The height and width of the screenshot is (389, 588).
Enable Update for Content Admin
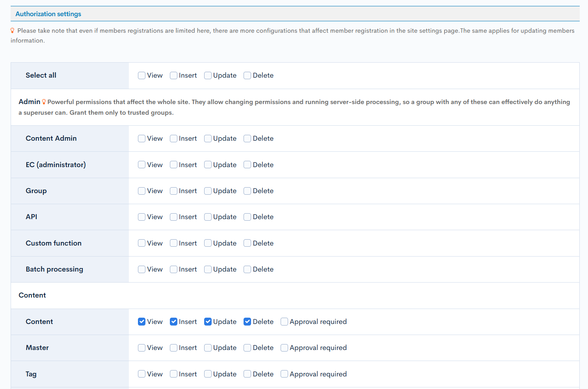[208, 138]
